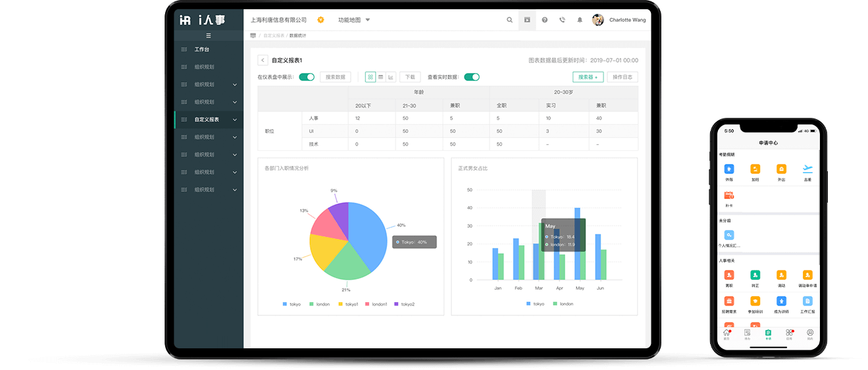Switch to bar chart view icon
The height and width of the screenshot is (370, 868).
[x=391, y=77]
